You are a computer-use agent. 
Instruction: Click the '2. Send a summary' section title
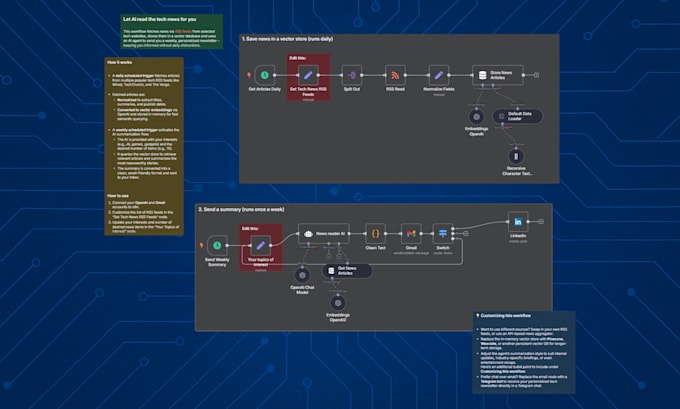tap(242, 209)
